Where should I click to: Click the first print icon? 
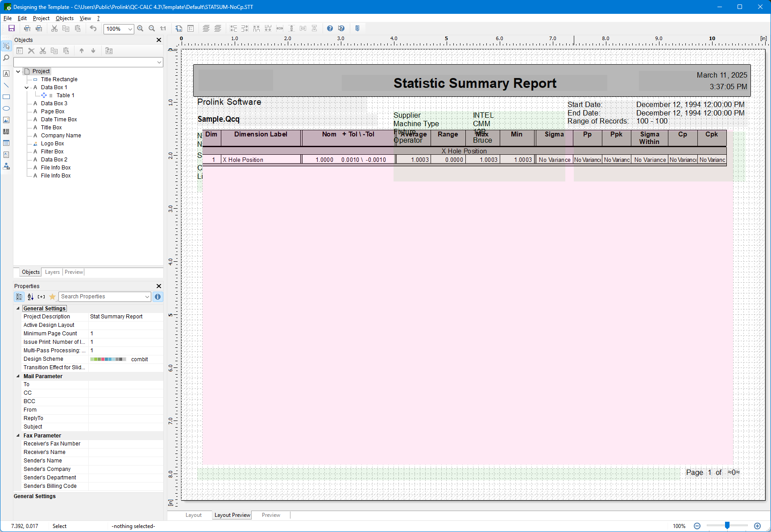point(27,29)
